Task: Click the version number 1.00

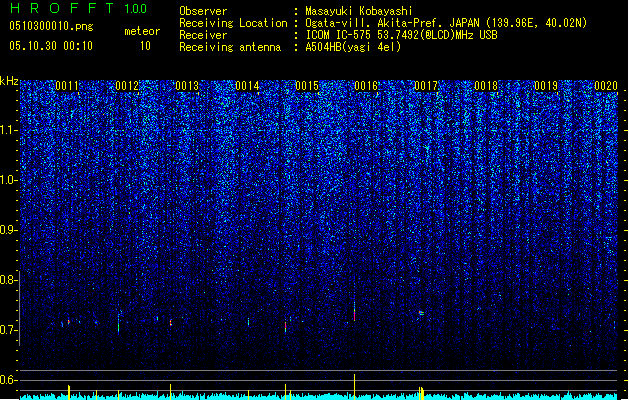Action: click(x=136, y=9)
